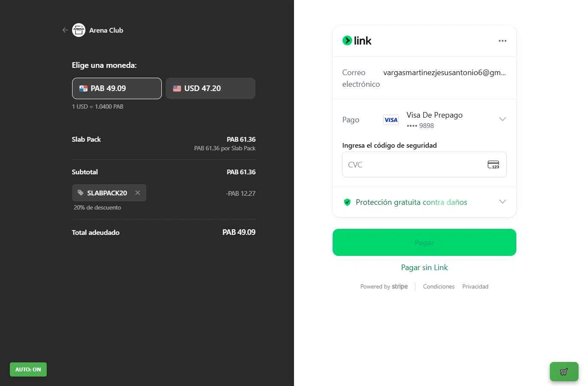Expand the payment method chevron

[x=503, y=119]
